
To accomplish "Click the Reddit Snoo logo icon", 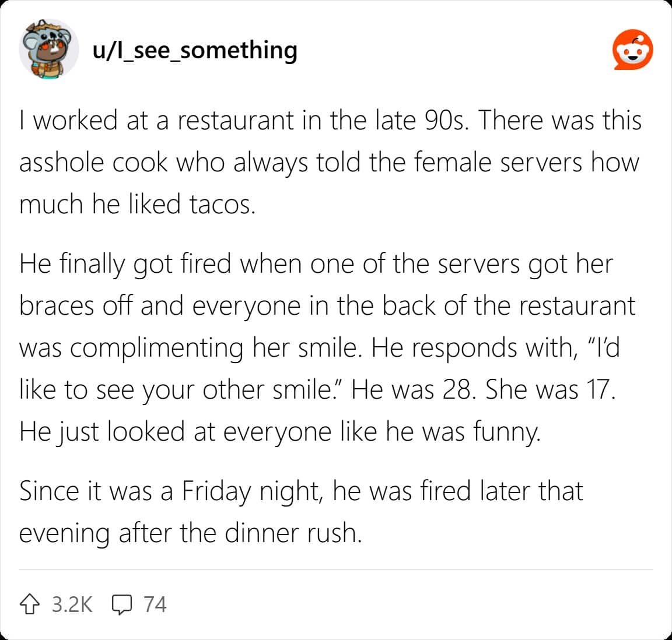I will click(x=632, y=51).
